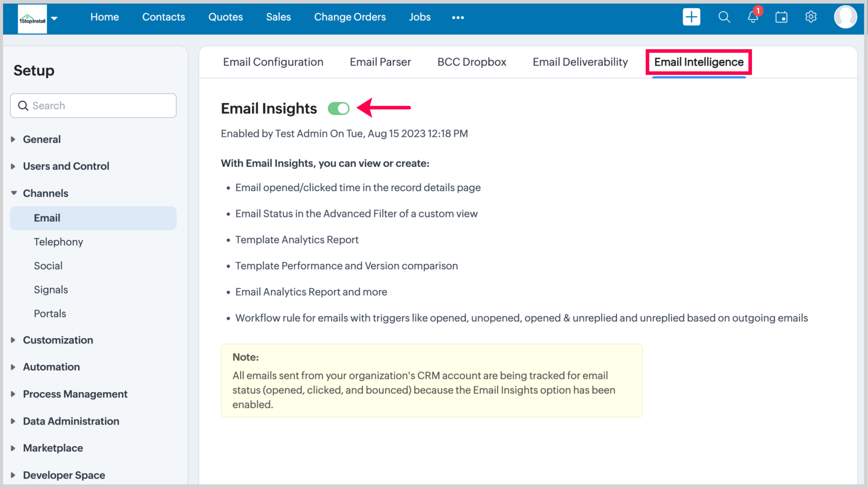Click the plus create-new icon
The image size is (868, 488).
(691, 17)
